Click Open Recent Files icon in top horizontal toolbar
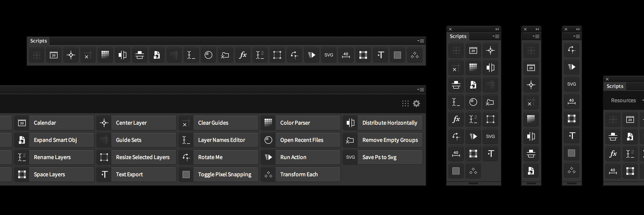This screenshot has height=215, width=644. point(208,55)
